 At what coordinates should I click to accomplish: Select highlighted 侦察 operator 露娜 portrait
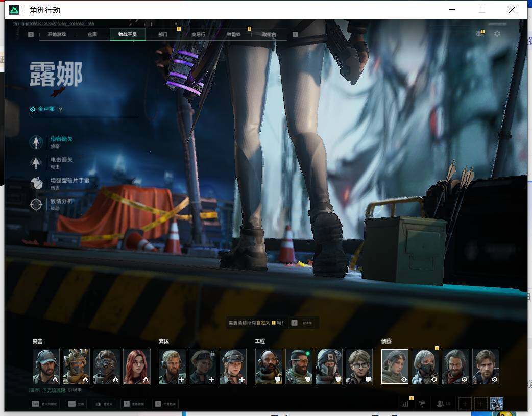[395, 366]
